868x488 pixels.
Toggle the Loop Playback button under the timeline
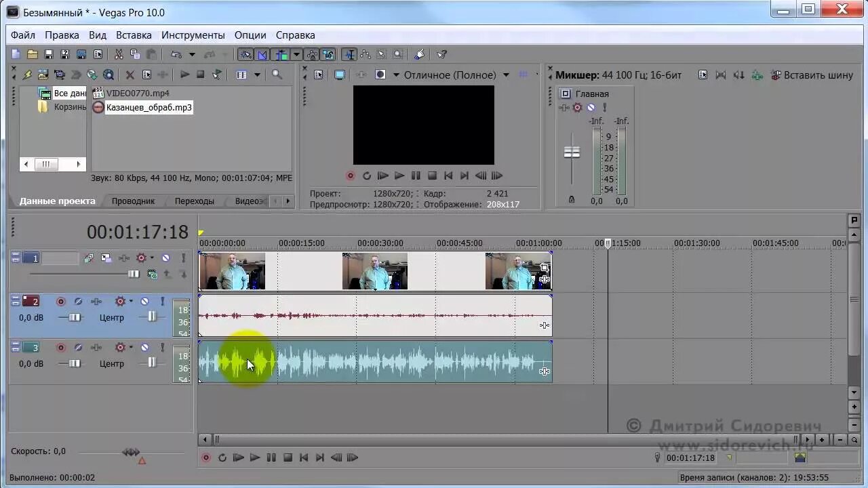[x=222, y=457]
